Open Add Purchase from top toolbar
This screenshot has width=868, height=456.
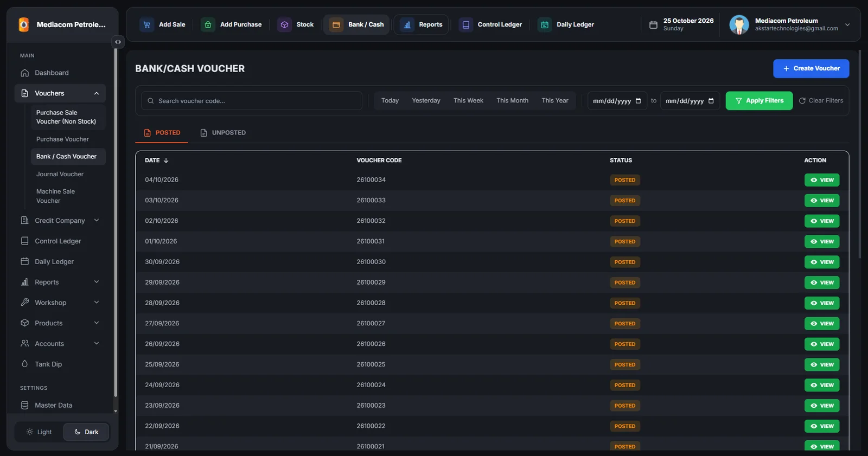232,24
